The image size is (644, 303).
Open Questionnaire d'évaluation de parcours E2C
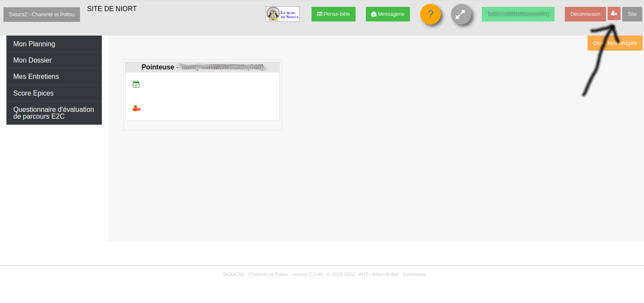click(x=54, y=113)
